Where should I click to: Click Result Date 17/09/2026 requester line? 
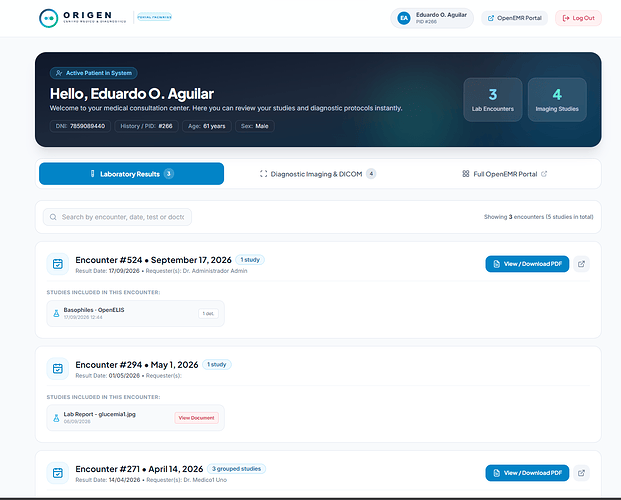click(161, 271)
